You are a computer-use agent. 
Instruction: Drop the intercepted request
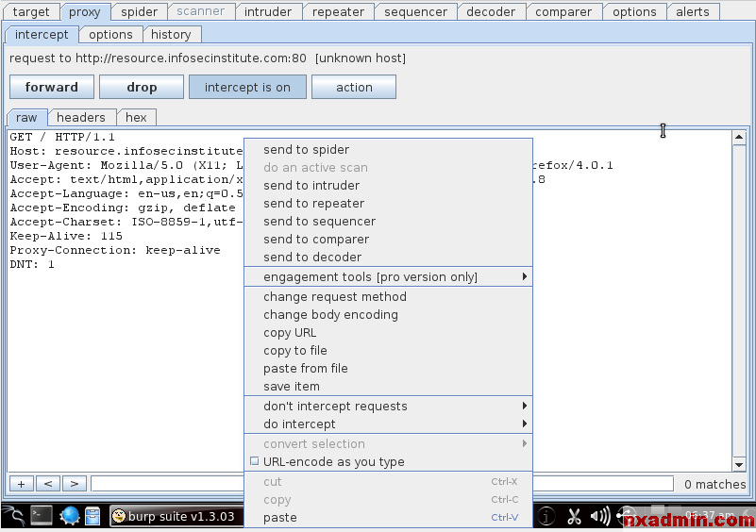pyautogui.click(x=142, y=87)
